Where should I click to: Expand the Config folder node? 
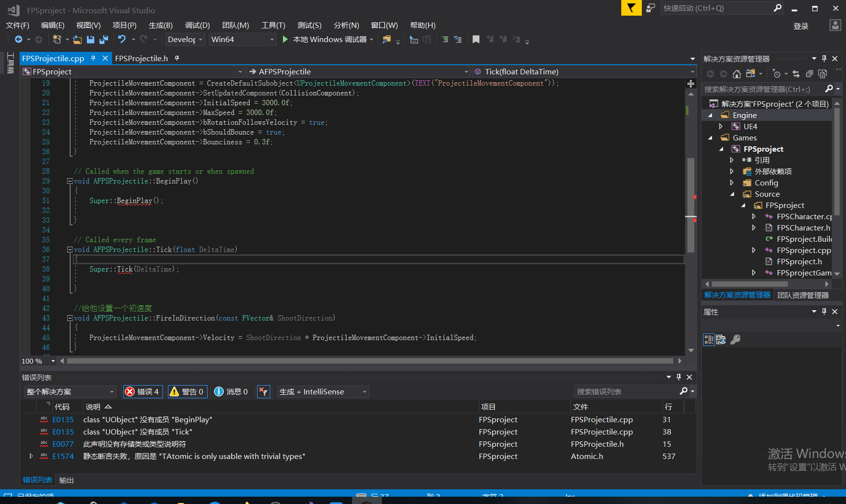point(731,183)
